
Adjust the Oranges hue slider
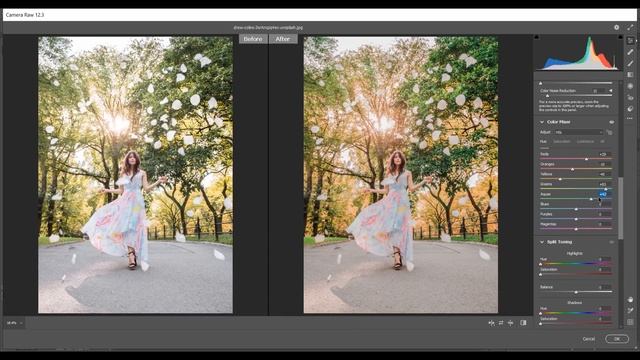(576, 169)
